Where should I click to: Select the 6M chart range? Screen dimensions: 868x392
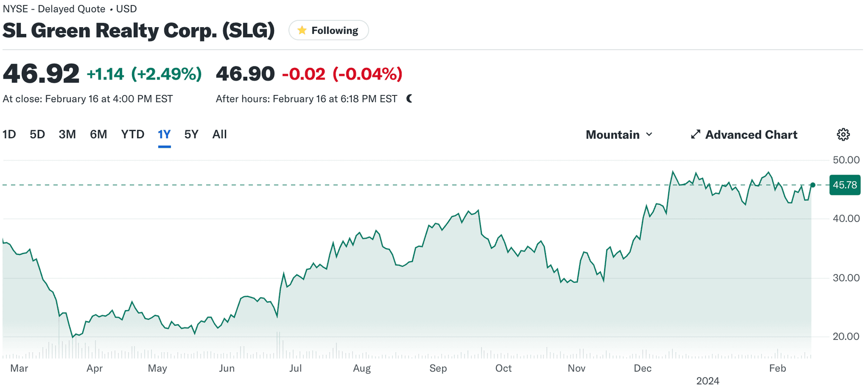[x=99, y=134]
